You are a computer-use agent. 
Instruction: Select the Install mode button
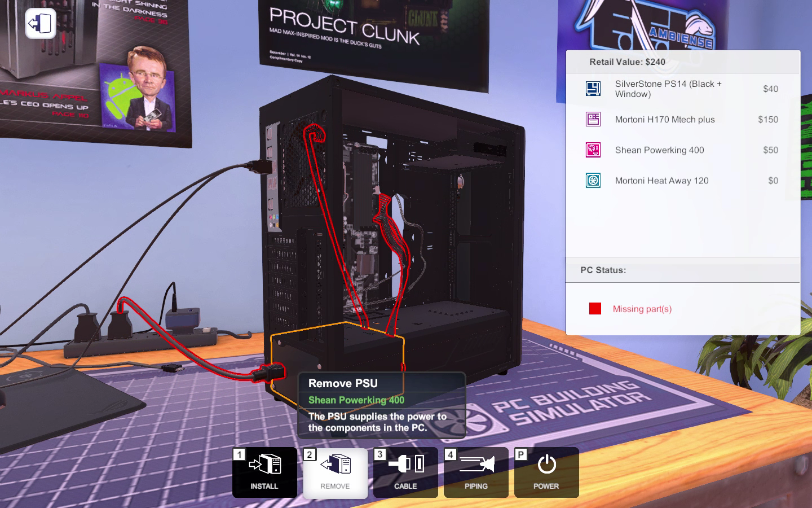point(264,472)
